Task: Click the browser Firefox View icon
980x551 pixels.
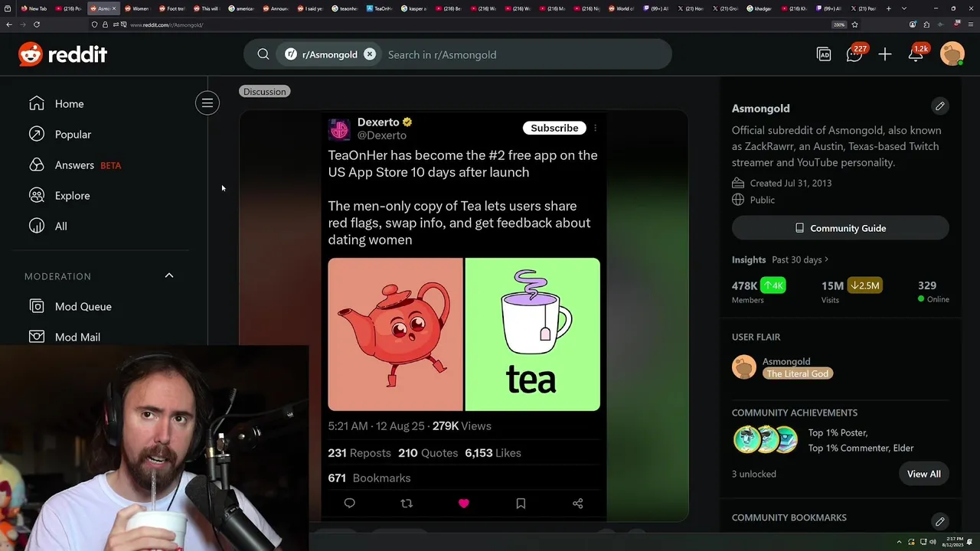Action: point(8,8)
